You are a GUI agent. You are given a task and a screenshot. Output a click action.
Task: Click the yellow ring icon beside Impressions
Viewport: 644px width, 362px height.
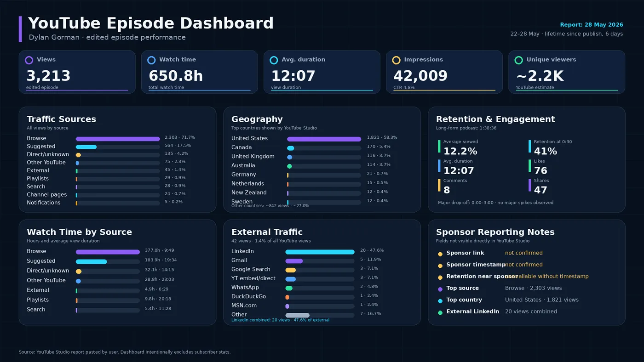click(396, 60)
